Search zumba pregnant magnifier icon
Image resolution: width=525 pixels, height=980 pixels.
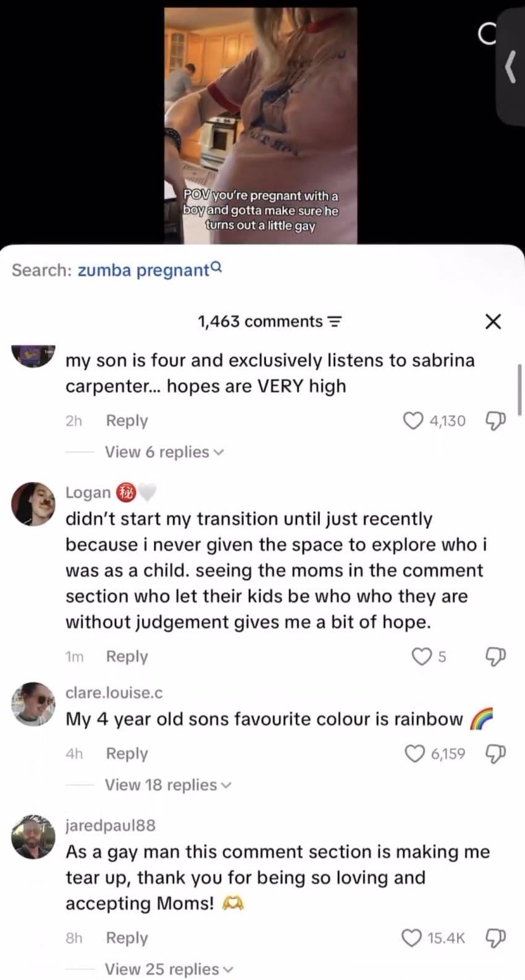click(216, 268)
